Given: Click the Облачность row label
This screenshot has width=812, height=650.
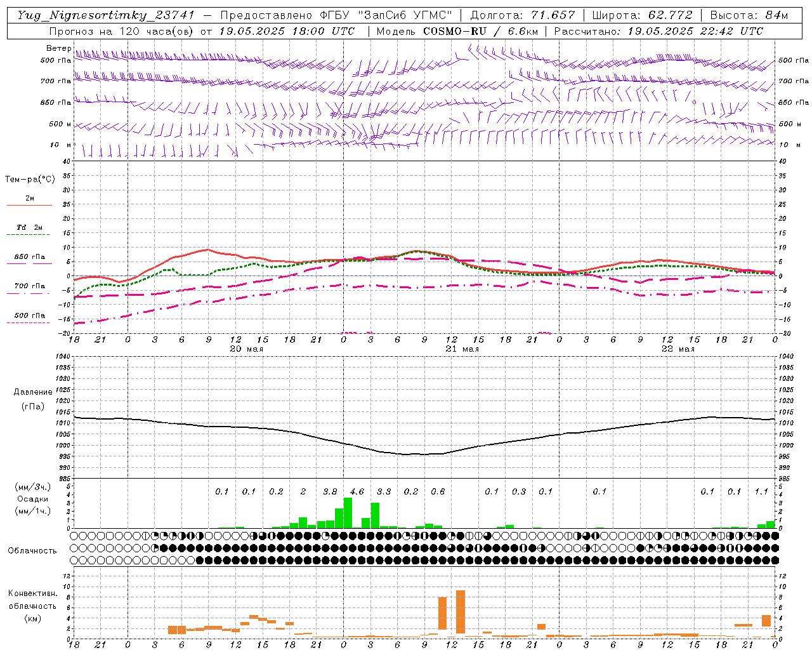Looking at the screenshot, I should 32,550.
